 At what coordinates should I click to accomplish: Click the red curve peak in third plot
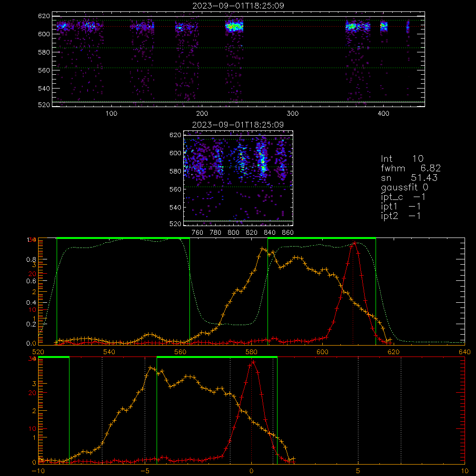click(354, 243)
